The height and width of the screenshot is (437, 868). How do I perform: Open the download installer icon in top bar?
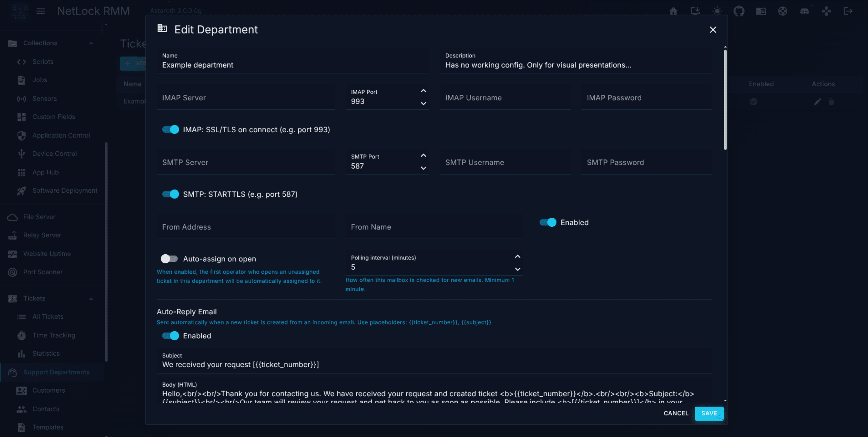tap(695, 11)
